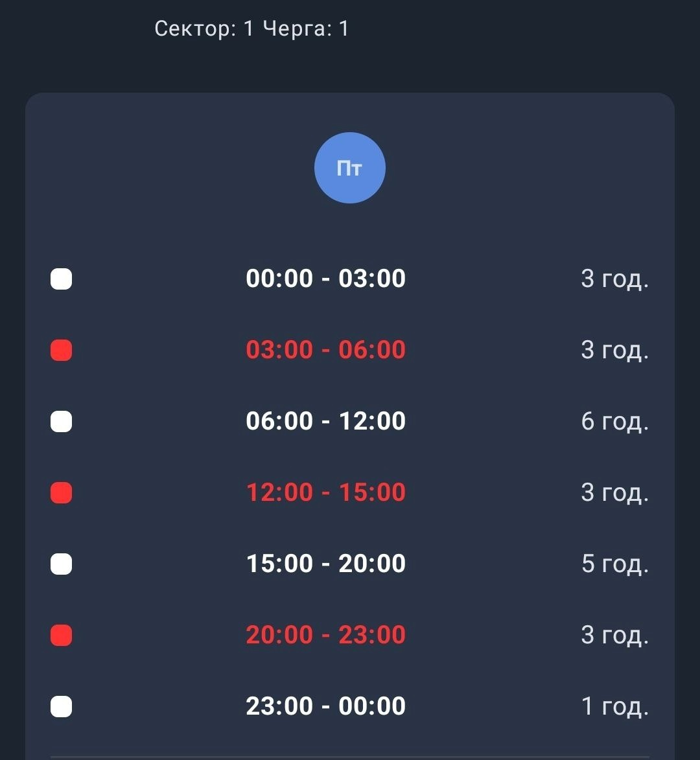Click the 5 год. duration label
The height and width of the screenshot is (760, 700).
click(614, 564)
